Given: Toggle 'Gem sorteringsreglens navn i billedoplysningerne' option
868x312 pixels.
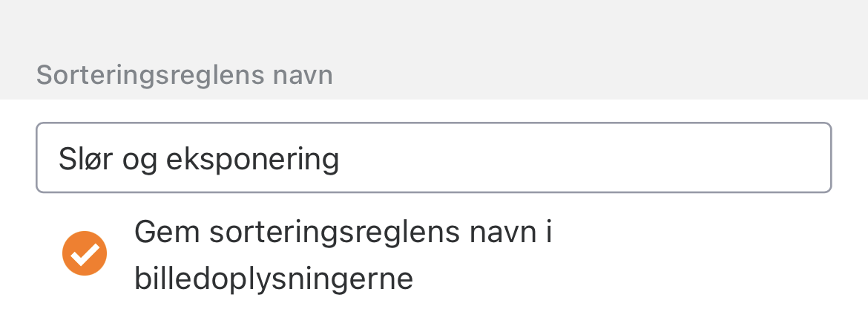Looking at the screenshot, I should click(x=85, y=253).
